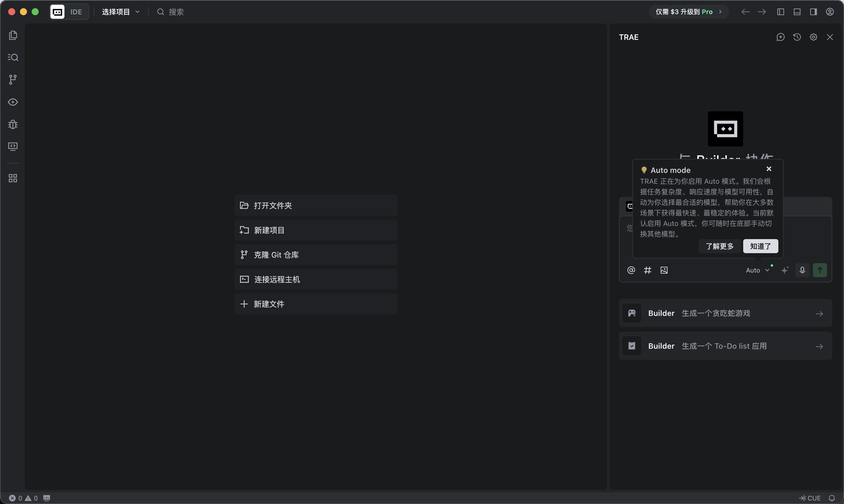Click the 搜索 search field
Image resolution: width=844 pixels, height=504 pixels.
coord(176,12)
